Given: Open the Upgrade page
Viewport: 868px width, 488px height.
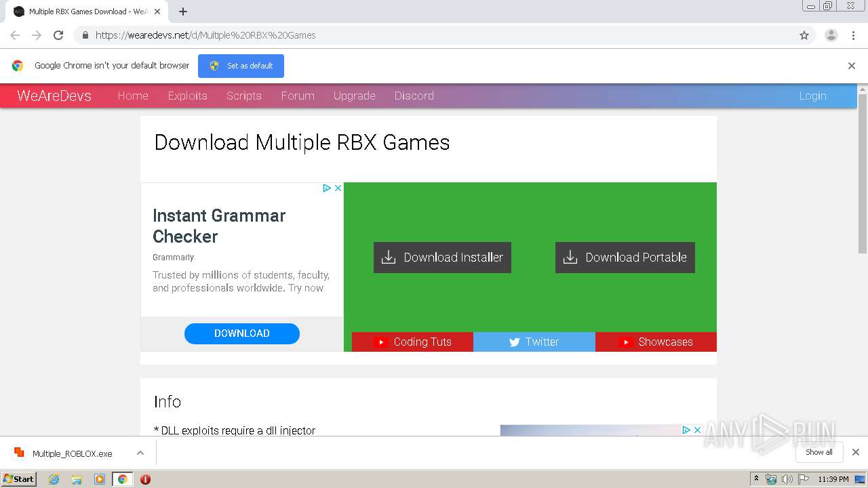Looking at the screenshot, I should [x=355, y=96].
